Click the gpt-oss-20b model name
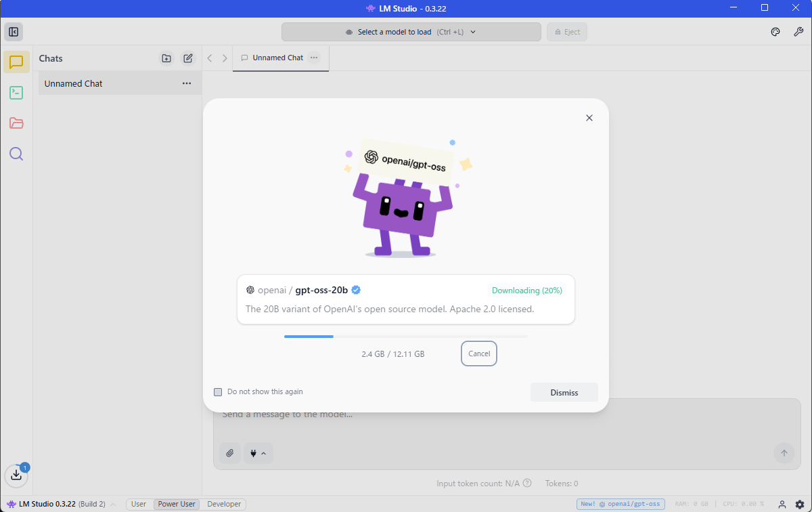 tap(321, 290)
